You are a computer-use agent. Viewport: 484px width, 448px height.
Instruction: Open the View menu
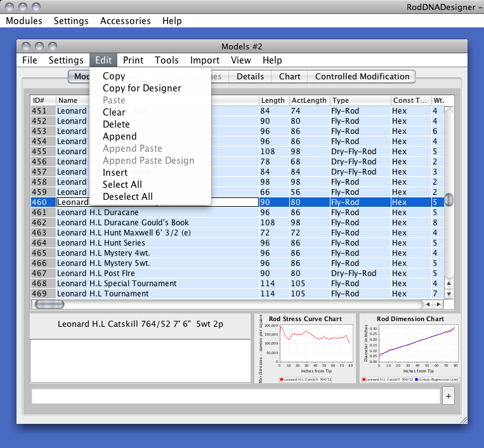[x=241, y=60]
